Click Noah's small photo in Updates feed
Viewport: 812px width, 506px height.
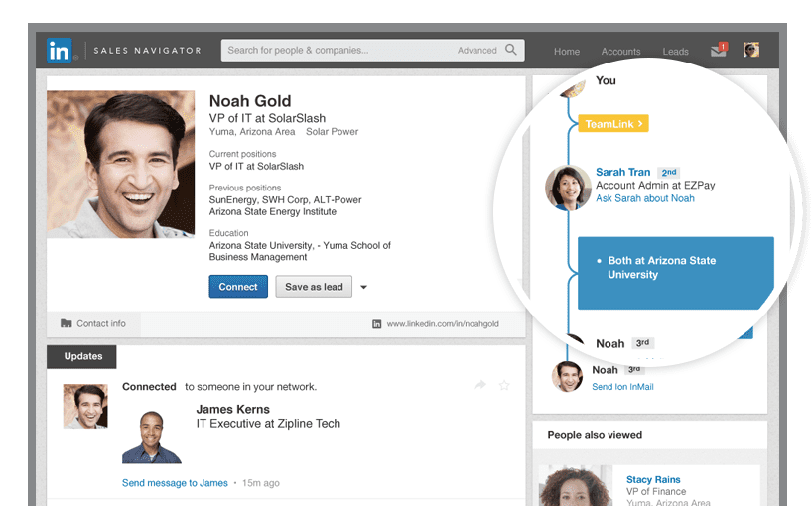click(x=85, y=406)
